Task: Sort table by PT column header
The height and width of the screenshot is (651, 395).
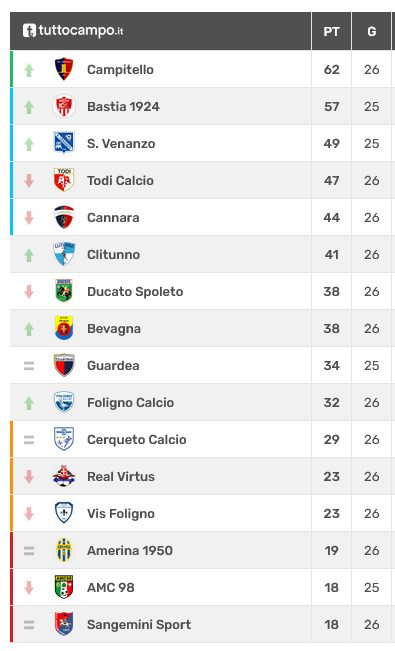Action: pos(331,31)
